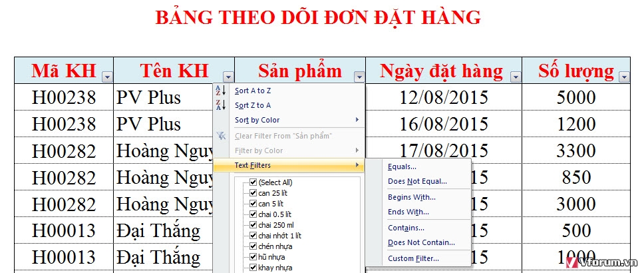The height and width of the screenshot is (273, 644).
Task: Select the quantity cell 3000
Action: 576,204
